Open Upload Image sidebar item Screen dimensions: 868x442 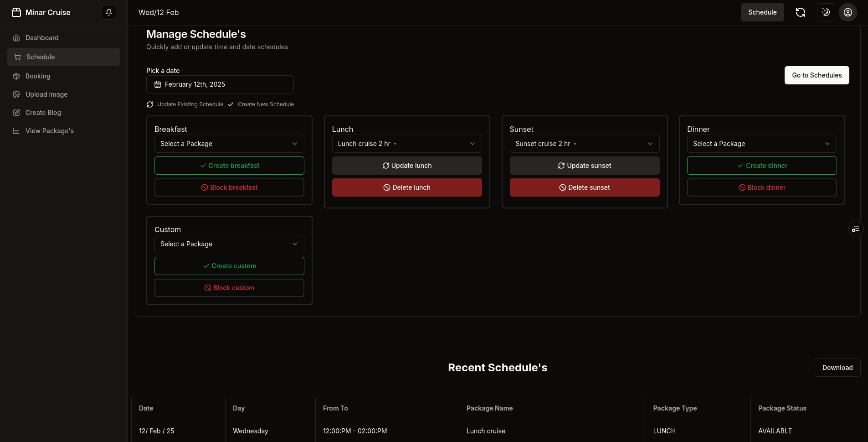46,94
